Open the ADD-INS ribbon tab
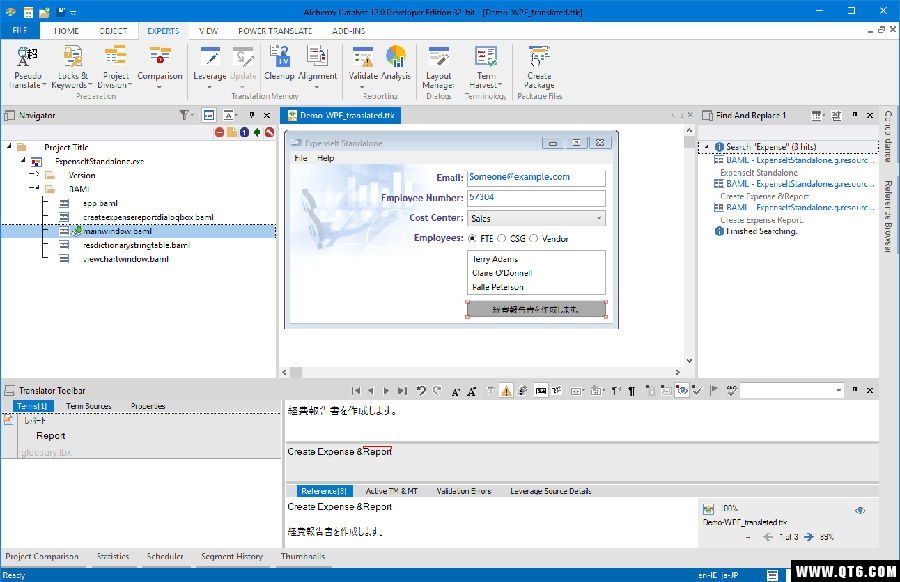Viewport: 900px width, 582px height. (348, 31)
